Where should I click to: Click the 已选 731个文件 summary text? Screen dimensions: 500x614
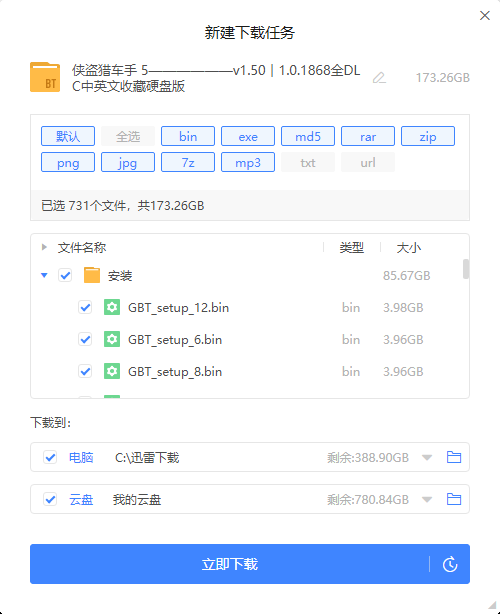coord(123,206)
